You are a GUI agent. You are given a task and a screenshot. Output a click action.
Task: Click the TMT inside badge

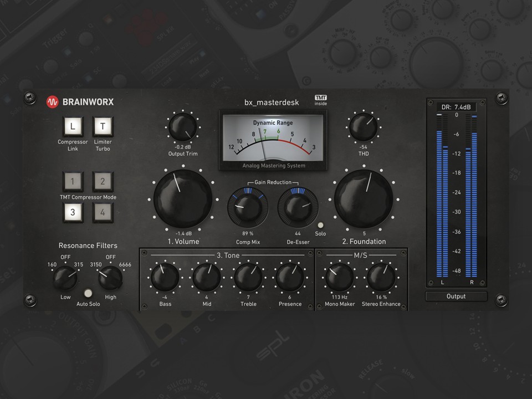coord(321,100)
